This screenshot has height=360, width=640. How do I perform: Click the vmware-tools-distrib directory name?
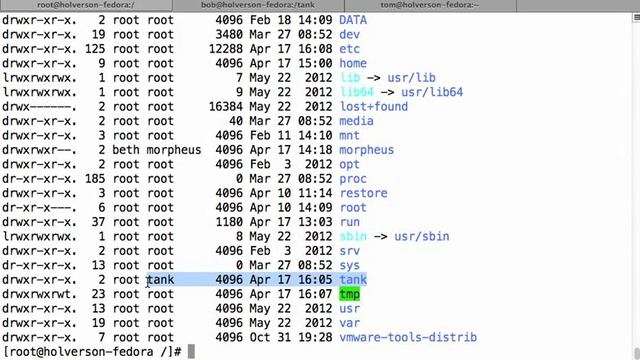(408, 338)
